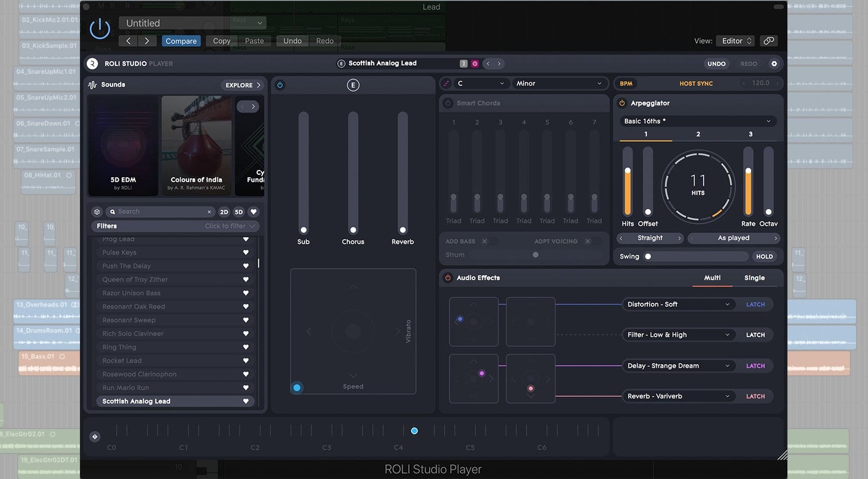The image size is (868, 479).
Task: Click next arrow on Straight selector
Action: pos(679,238)
